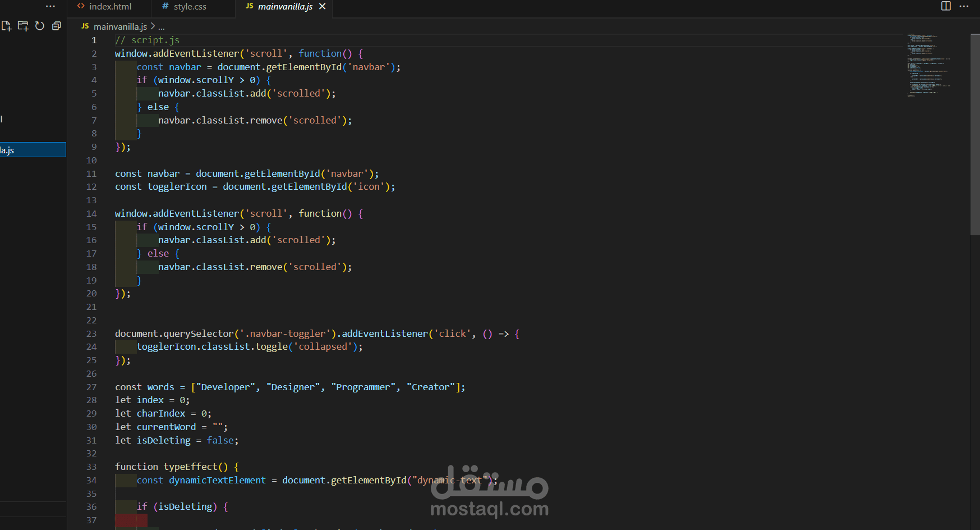
Task: Click 'togglerIcon' on line 12
Action: pos(177,186)
